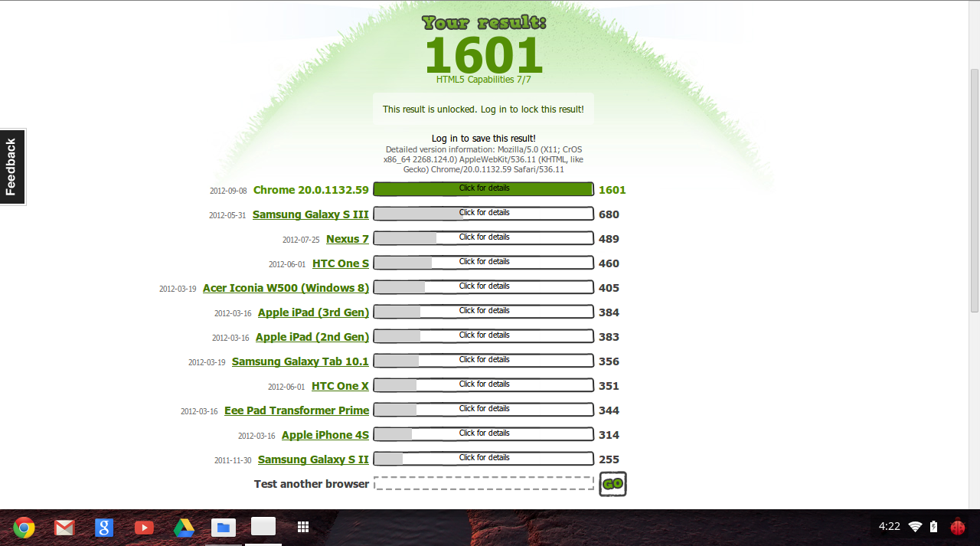This screenshot has height=546, width=980.
Task: Click the 680 score value
Action: pos(609,214)
